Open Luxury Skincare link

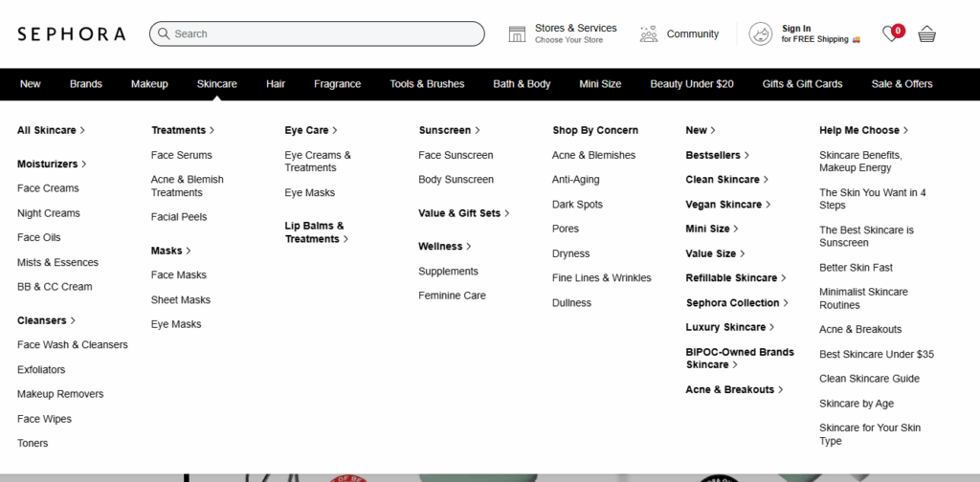(730, 327)
